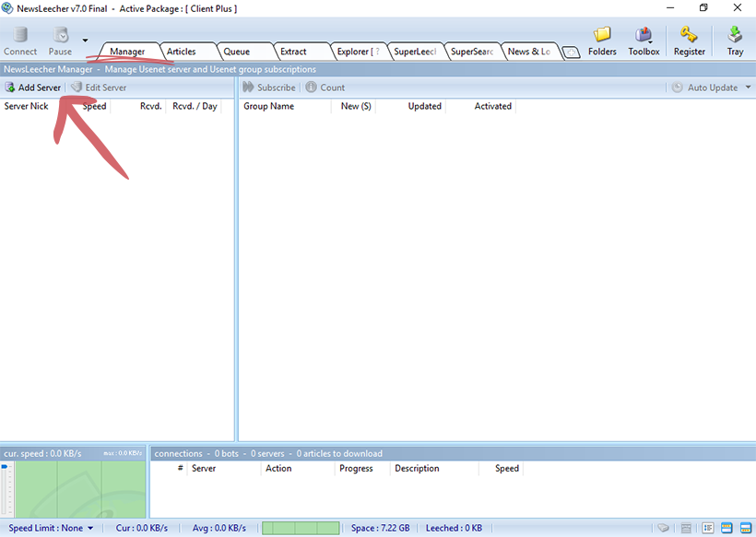The image size is (756, 537).
Task: Open the dropdown arrow beside Pause
Action: coord(85,41)
